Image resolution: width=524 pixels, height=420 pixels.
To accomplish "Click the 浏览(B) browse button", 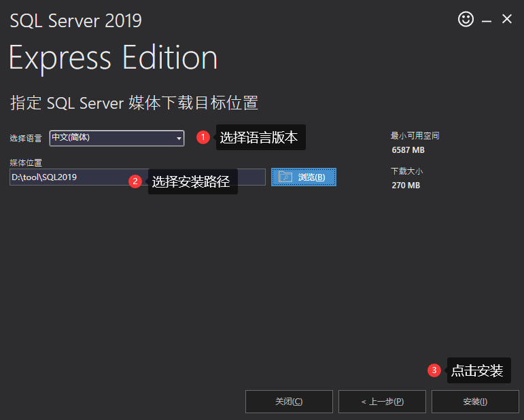I will click(303, 177).
